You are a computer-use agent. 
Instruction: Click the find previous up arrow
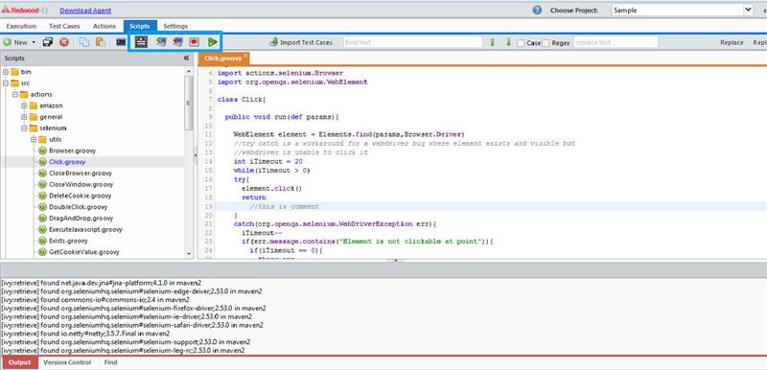[493, 43]
